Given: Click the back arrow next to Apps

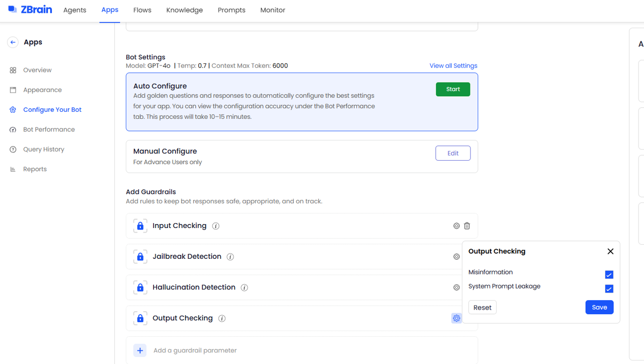Looking at the screenshot, I should click(x=13, y=42).
